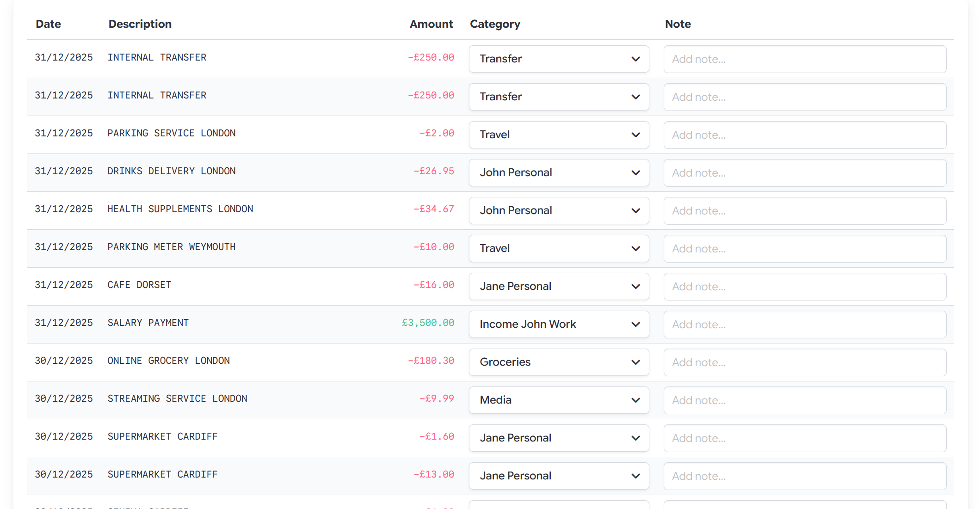Viewport: 980px width, 509px height.
Task: Add a note for SALARY PAYMENT
Action: 805,324
